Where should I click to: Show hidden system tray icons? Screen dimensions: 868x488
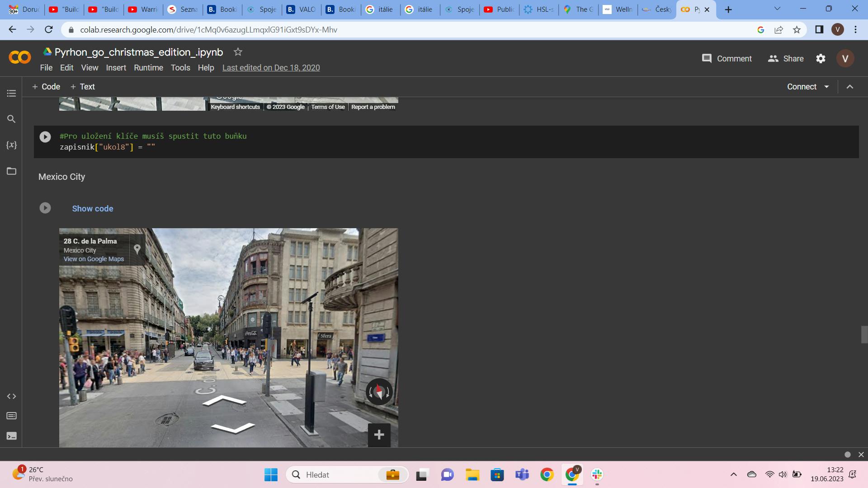click(x=733, y=474)
